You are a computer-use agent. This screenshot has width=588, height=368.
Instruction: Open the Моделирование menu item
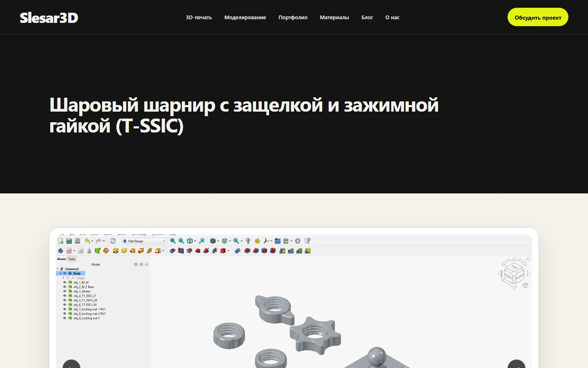pyautogui.click(x=245, y=18)
